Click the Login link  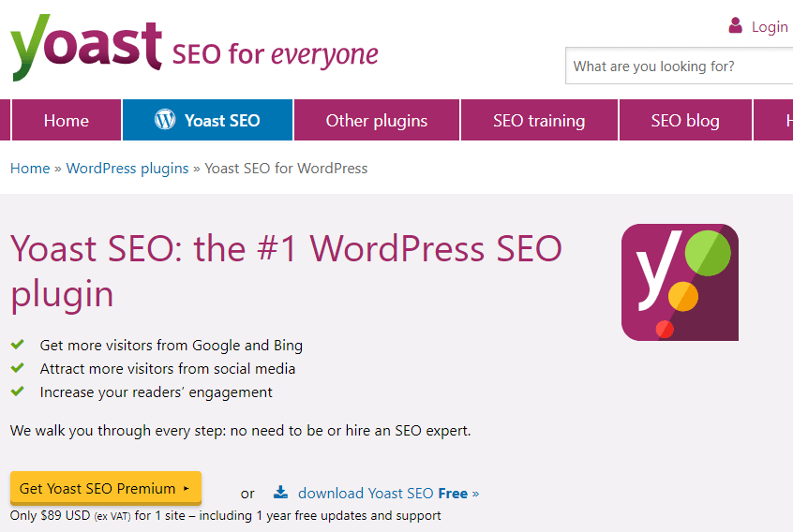tap(770, 26)
